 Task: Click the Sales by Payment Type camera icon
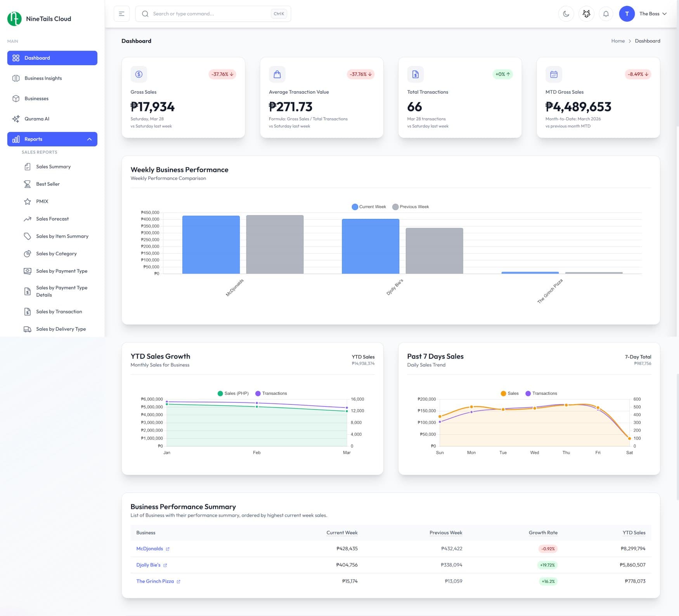coord(27,271)
